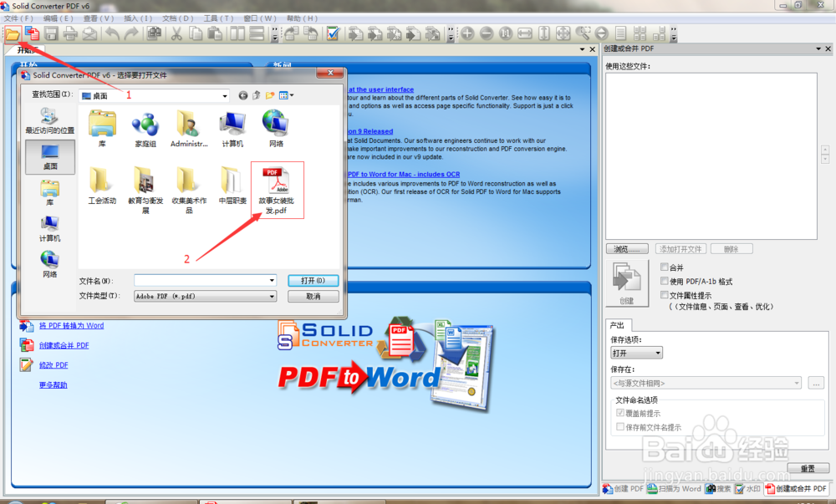
Task: Select 桌面 in dialog places sidebar
Action: (50, 157)
